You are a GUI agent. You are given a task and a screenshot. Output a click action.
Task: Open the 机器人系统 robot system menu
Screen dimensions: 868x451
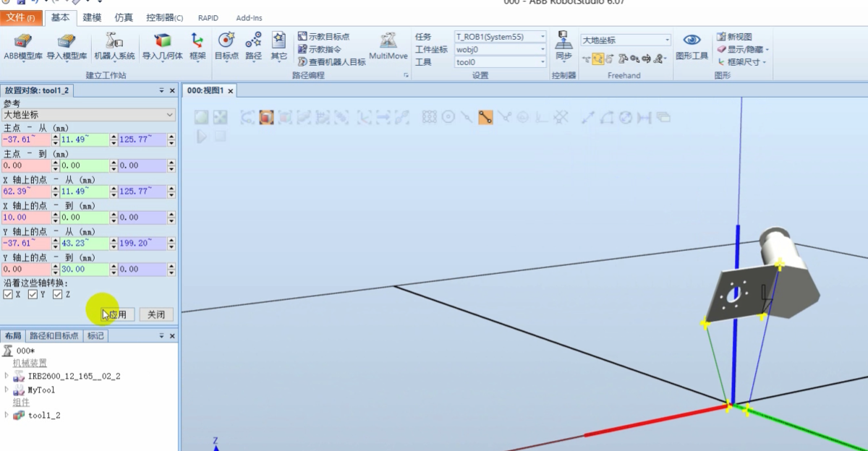coord(114,46)
